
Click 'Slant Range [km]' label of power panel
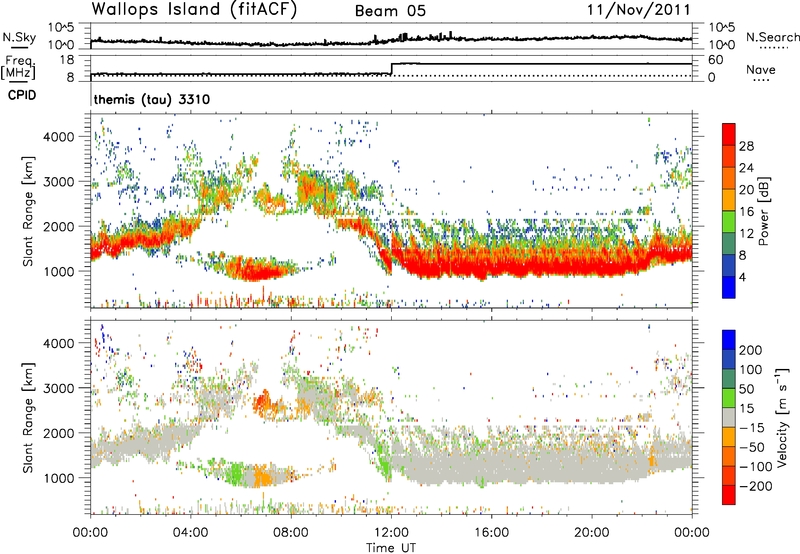(x=28, y=211)
